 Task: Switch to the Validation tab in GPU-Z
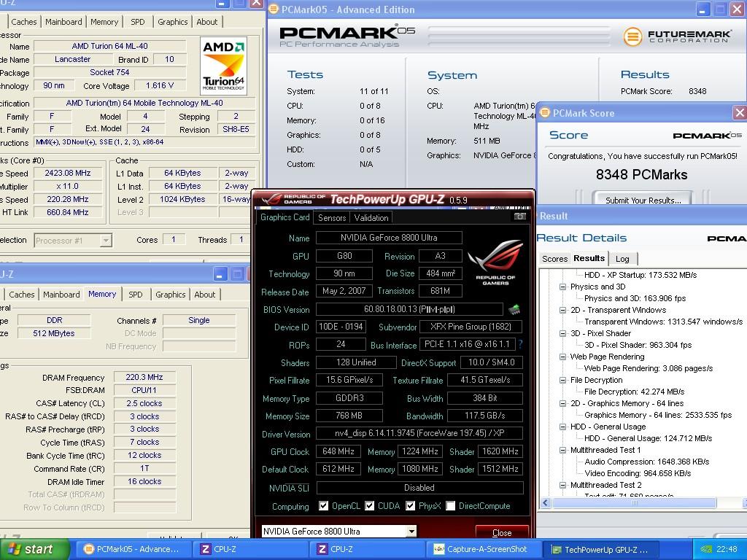click(x=371, y=217)
